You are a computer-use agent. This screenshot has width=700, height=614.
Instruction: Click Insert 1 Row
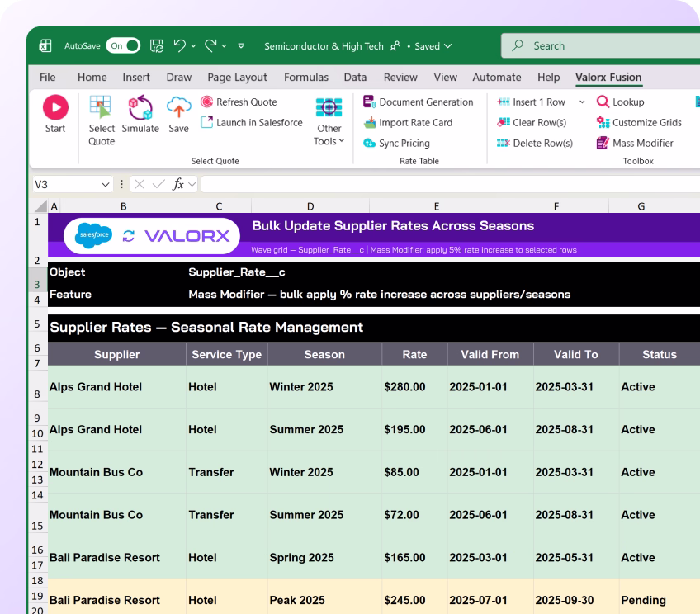tap(531, 102)
